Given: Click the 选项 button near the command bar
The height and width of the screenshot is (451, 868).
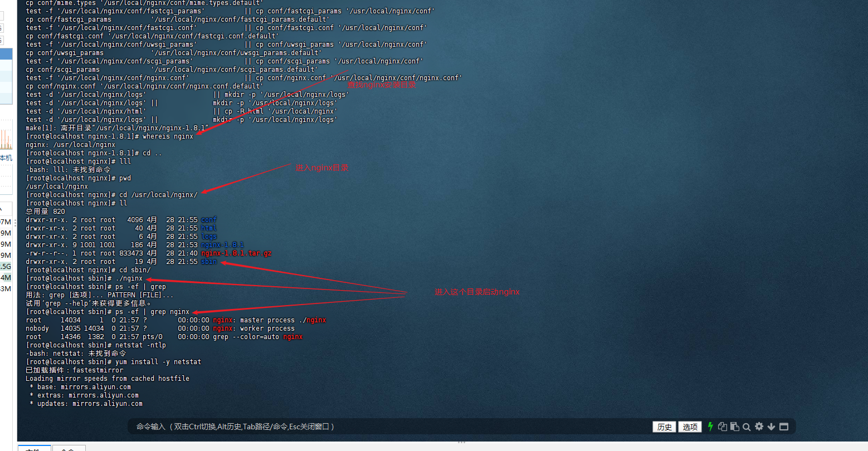Looking at the screenshot, I should (690, 427).
